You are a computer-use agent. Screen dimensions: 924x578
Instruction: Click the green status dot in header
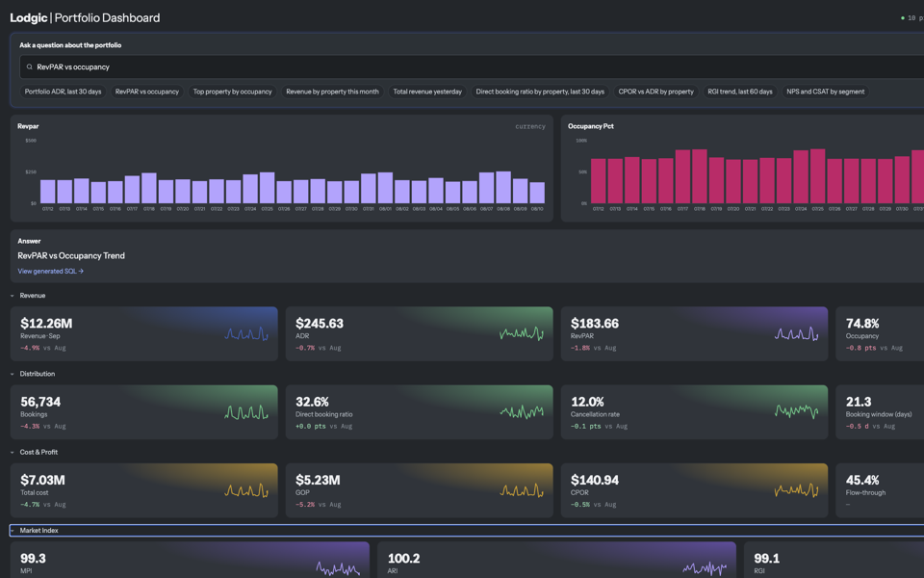pyautogui.click(x=902, y=18)
